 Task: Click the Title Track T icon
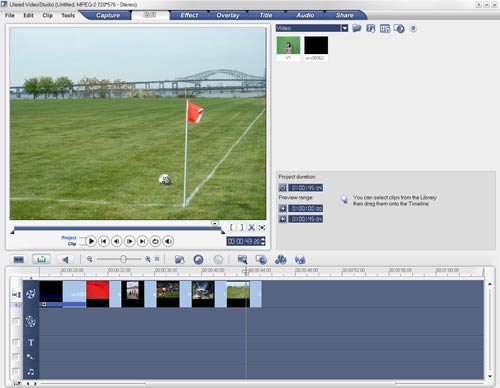click(x=31, y=342)
